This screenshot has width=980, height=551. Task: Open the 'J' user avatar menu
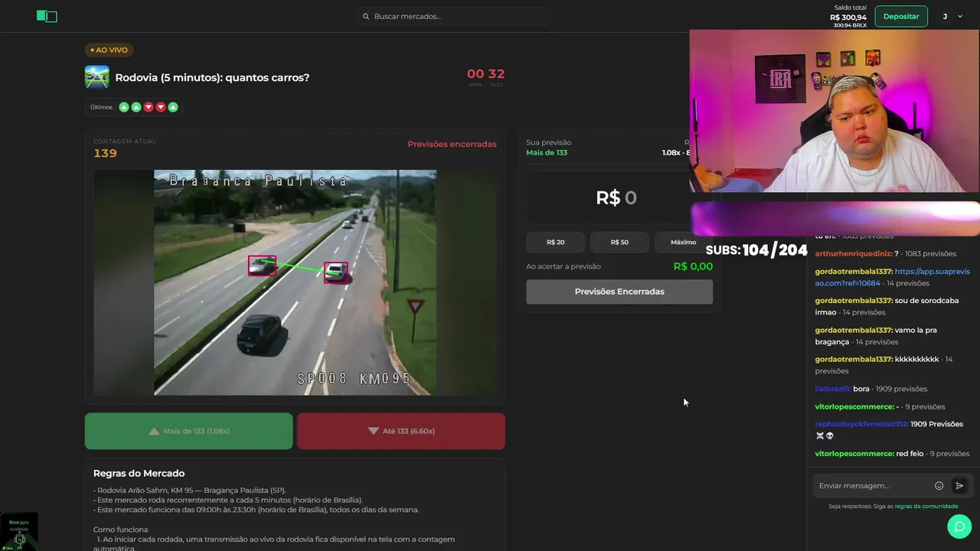(945, 16)
